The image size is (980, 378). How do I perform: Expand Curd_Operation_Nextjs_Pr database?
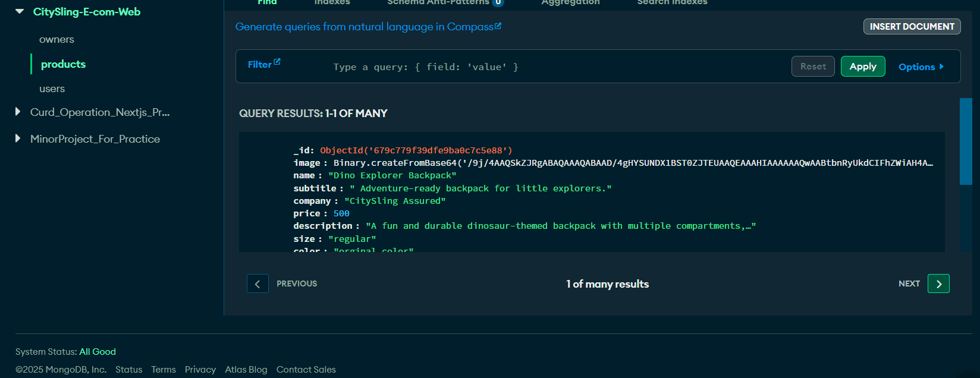[18, 112]
